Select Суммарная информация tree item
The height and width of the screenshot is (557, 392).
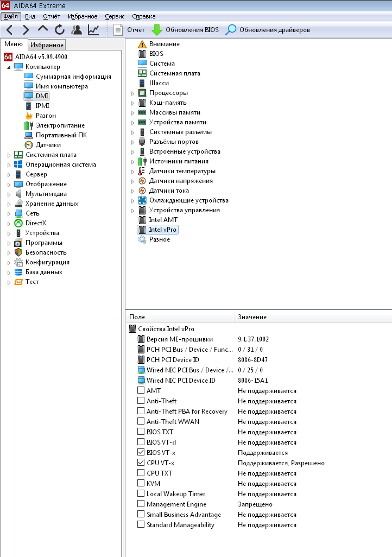pyautogui.click(x=68, y=77)
